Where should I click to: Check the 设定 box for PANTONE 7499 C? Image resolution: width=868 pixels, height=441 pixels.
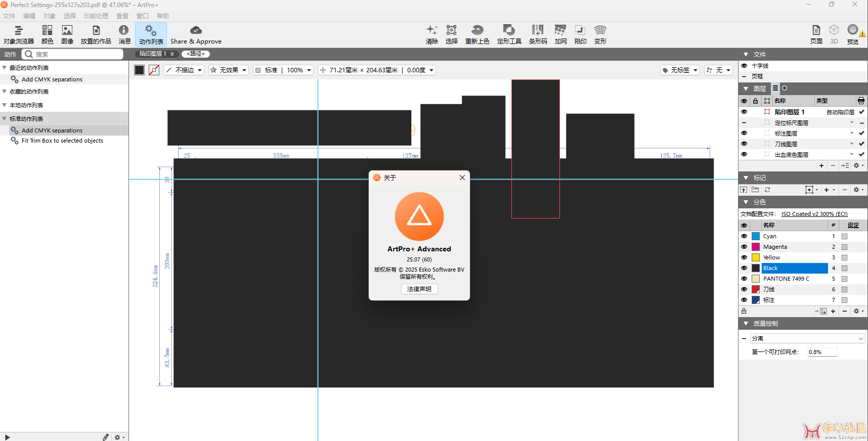tap(844, 279)
